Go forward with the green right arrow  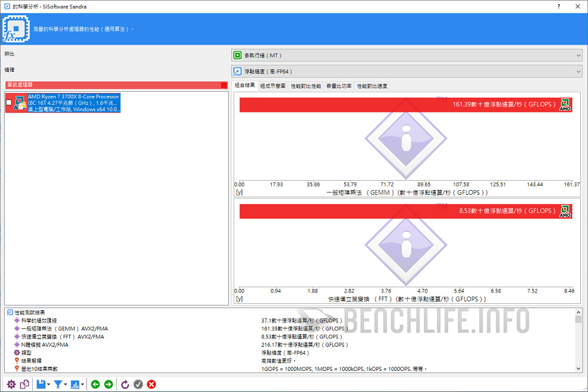109,384
